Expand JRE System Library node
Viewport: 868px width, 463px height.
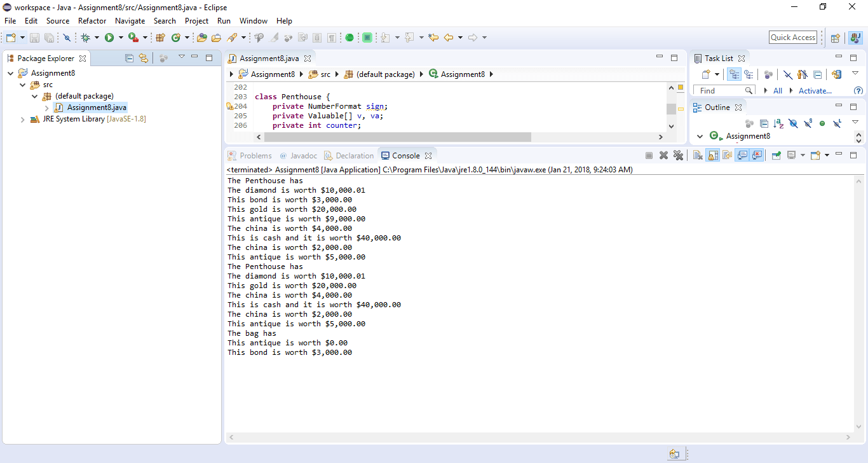(x=23, y=119)
